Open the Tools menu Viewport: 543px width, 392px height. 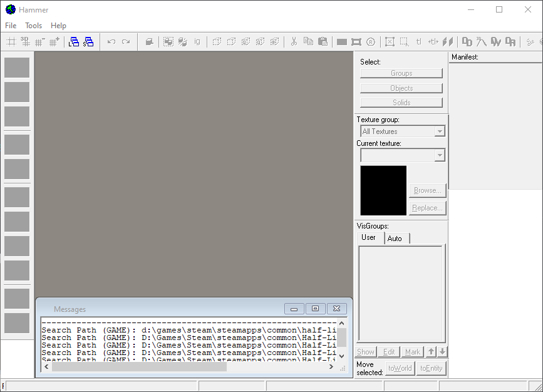click(x=34, y=26)
